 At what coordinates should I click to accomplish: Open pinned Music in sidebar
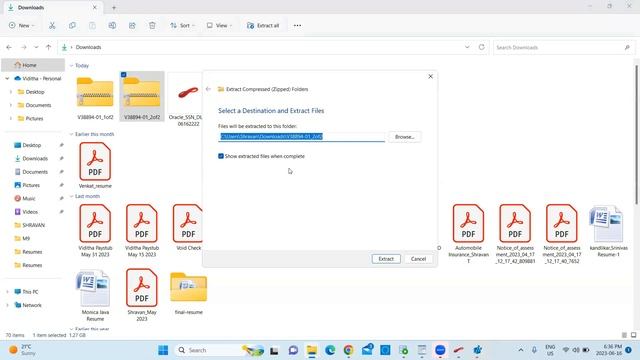click(28, 198)
